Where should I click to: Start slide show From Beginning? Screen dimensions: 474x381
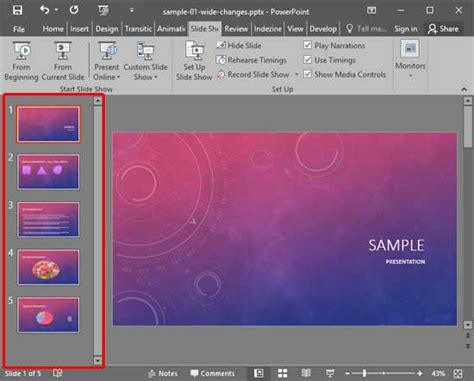click(x=21, y=61)
